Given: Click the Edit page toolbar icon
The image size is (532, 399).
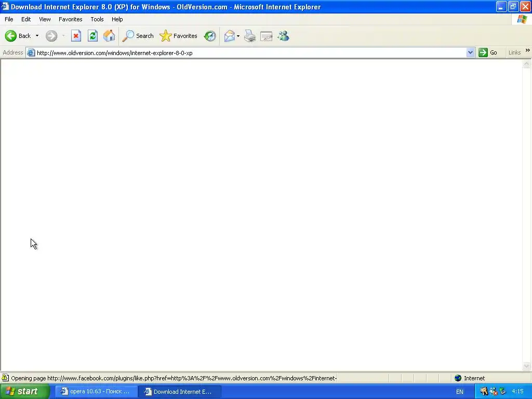Looking at the screenshot, I should (267, 36).
